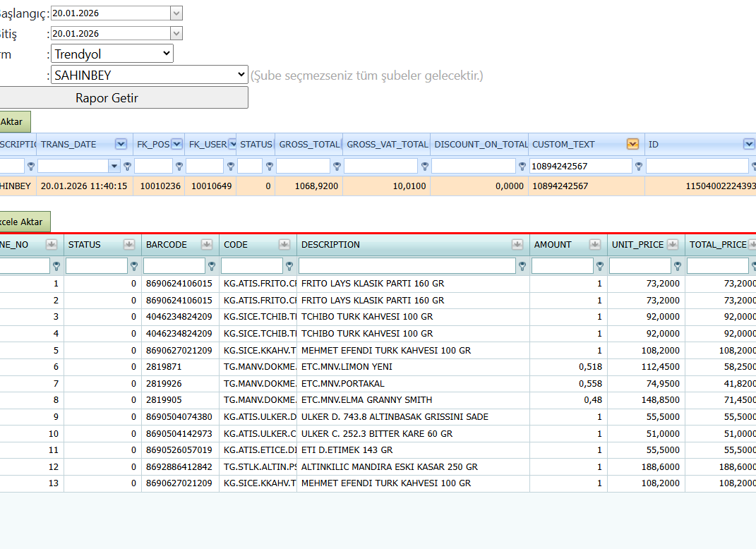This screenshot has height=549, width=756.
Task: Click the DESCRIPTION column header dropdown icon
Action: [x=517, y=244]
